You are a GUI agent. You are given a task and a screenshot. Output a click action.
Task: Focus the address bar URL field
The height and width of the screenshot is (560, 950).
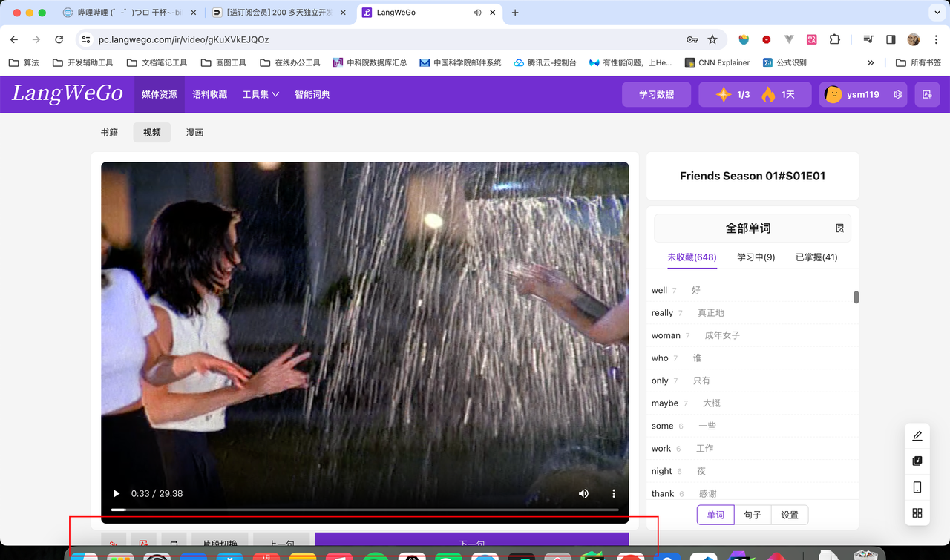pyautogui.click(x=386, y=39)
